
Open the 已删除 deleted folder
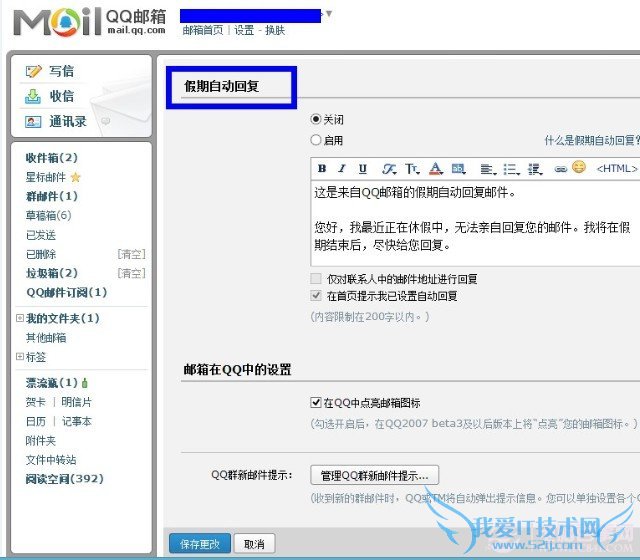40,254
